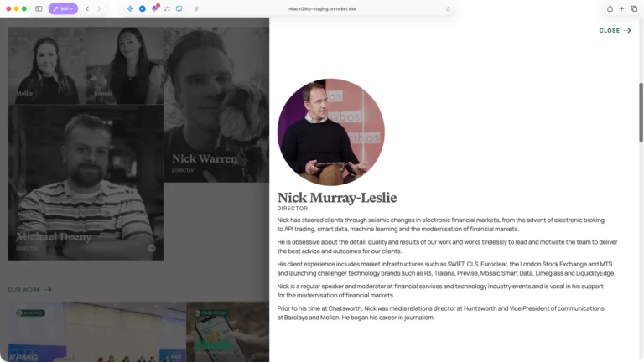644x362 pixels.
Task: Open the blue diamond extension icon
Action: point(130,8)
